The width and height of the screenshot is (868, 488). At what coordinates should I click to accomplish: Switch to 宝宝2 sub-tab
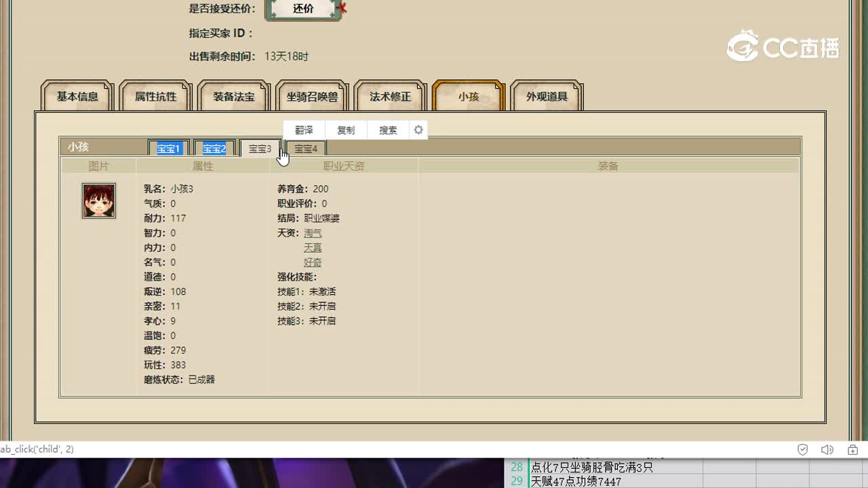(x=214, y=148)
